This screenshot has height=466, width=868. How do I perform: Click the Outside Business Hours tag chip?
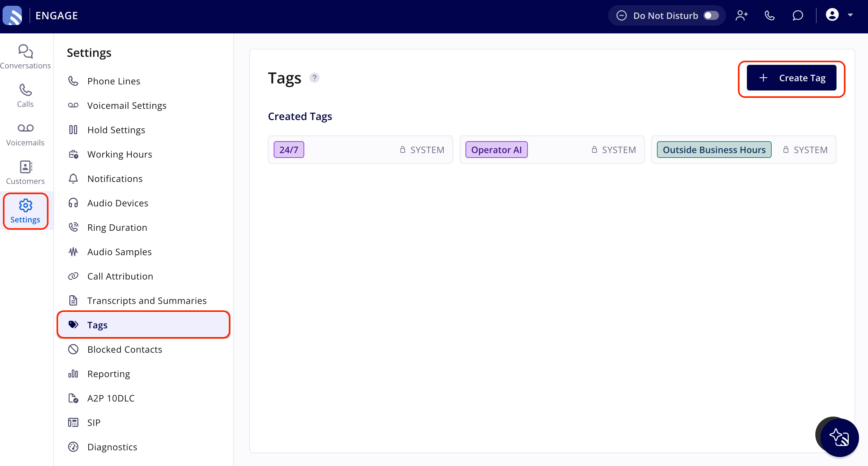[714, 150]
